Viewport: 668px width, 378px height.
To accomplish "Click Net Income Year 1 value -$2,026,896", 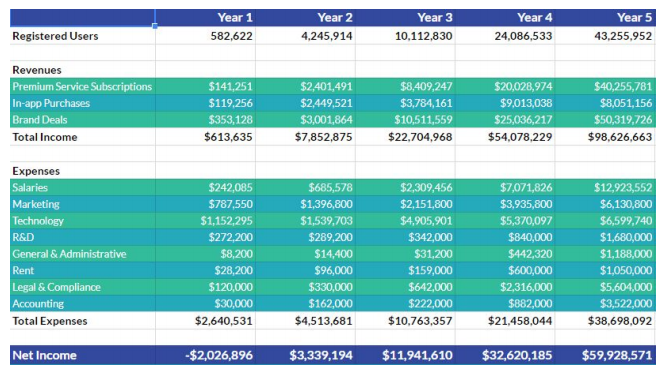I will (x=206, y=355).
